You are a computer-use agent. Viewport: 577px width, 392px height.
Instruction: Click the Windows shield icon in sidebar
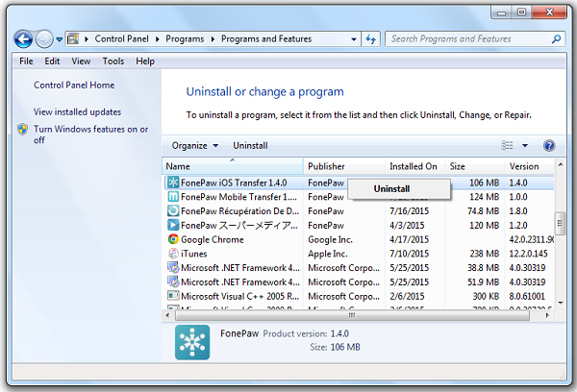tap(23, 129)
